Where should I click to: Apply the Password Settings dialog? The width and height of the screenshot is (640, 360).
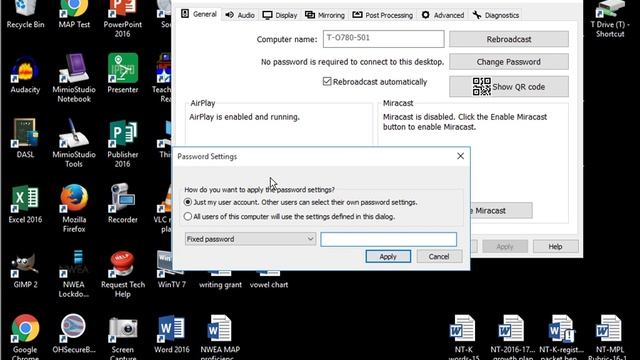coord(388,256)
